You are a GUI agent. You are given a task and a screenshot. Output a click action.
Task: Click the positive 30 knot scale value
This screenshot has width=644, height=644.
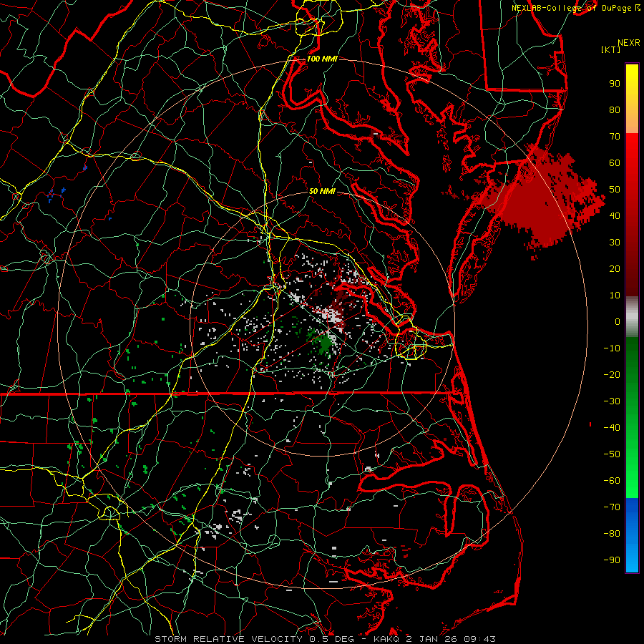pos(615,243)
